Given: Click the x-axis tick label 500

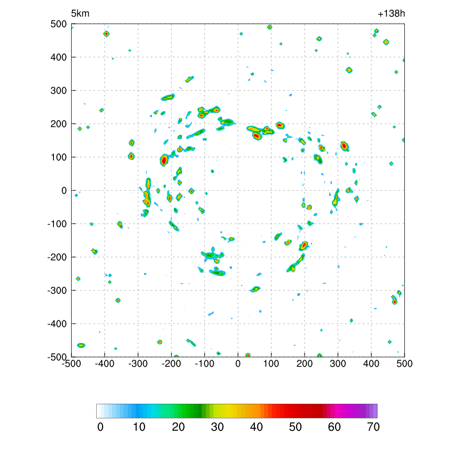Looking at the screenshot, I should (404, 364).
